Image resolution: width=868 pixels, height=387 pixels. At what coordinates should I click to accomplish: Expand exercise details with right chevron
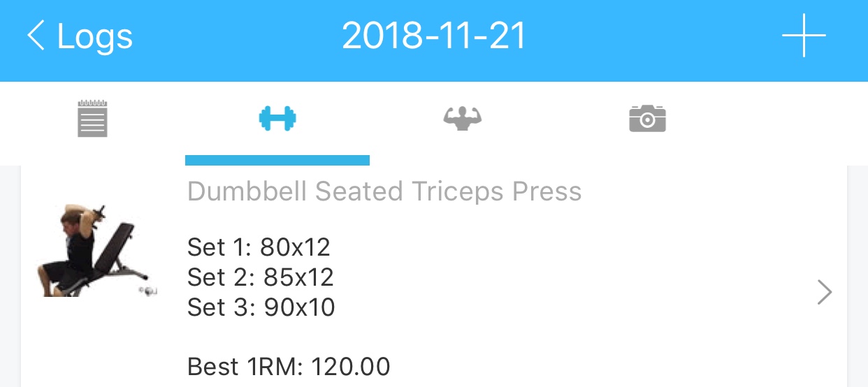[x=825, y=292]
